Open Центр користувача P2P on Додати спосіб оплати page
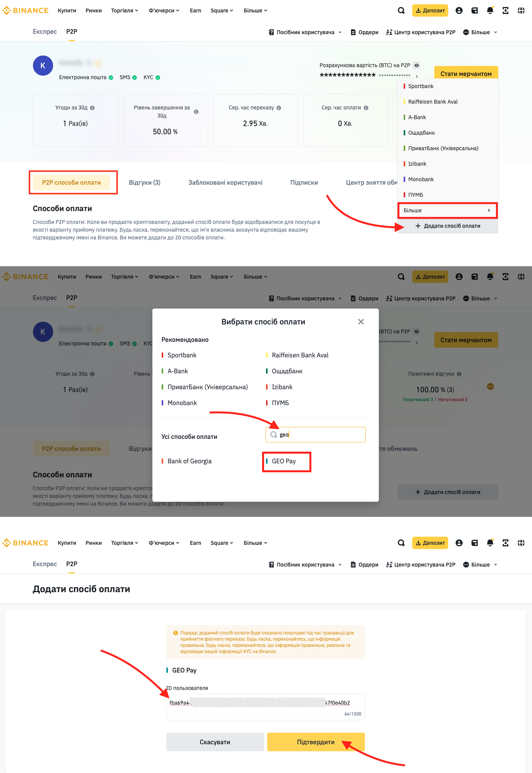The image size is (532, 773). click(x=421, y=565)
